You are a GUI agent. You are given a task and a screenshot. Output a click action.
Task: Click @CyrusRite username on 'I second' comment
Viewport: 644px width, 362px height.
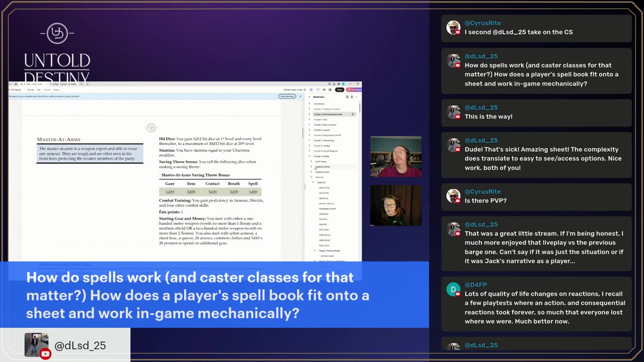(x=482, y=23)
